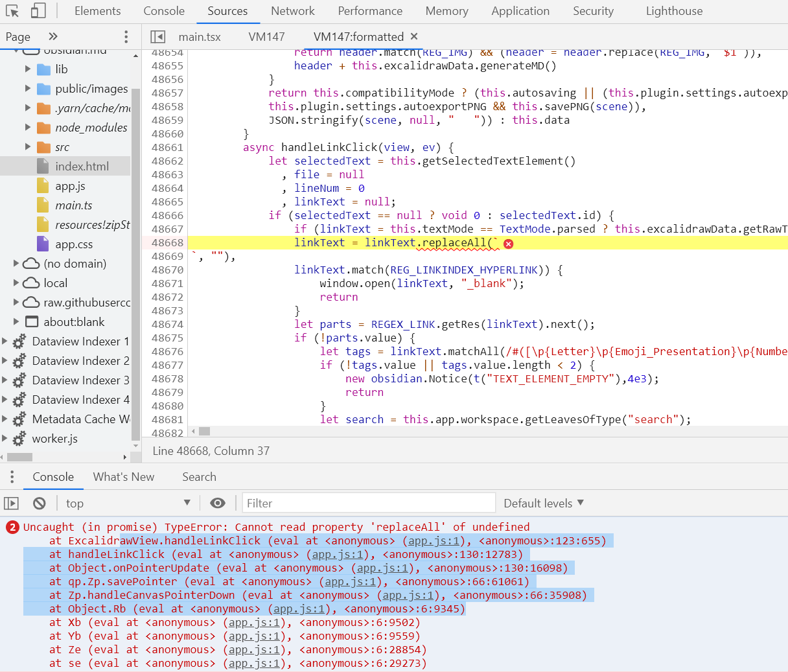Click the obsidian.md cloud domain icon
The height and width of the screenshot is (672, 788).
pos(31,51)
